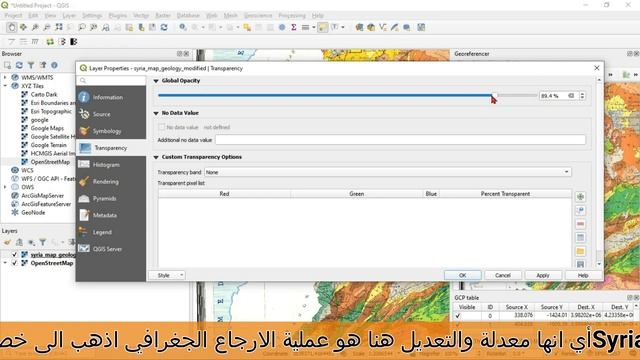
Task: Open the Raster menu
Action: 162,16
